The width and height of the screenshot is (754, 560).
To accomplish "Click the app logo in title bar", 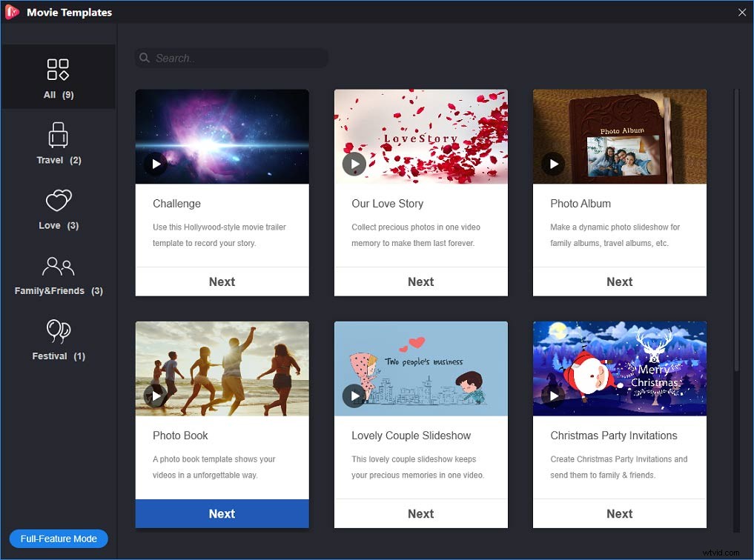I will [x=12, y=12].
